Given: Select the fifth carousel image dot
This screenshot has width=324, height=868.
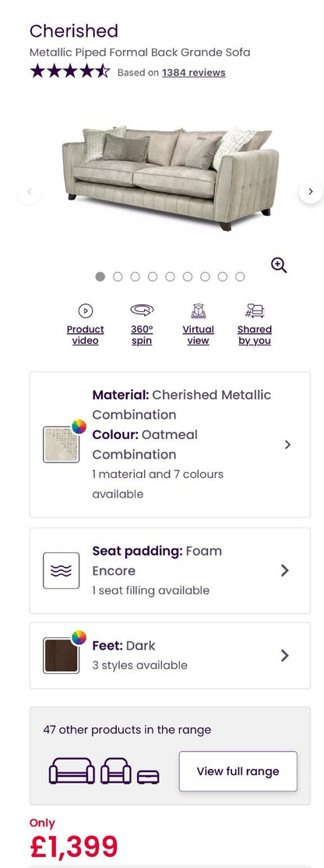Looking at the screenshot, I should point(170,277).
